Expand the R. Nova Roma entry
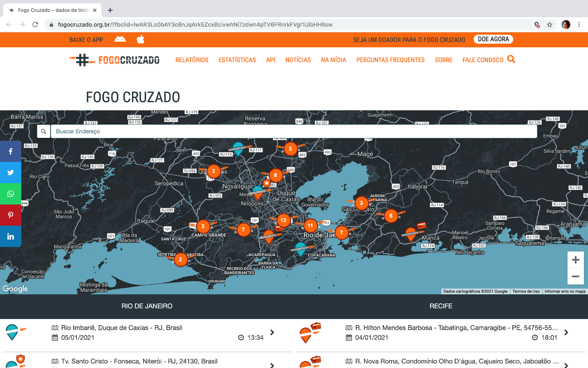The width and height of the screenshot is (588, 368). click(566, 365)
